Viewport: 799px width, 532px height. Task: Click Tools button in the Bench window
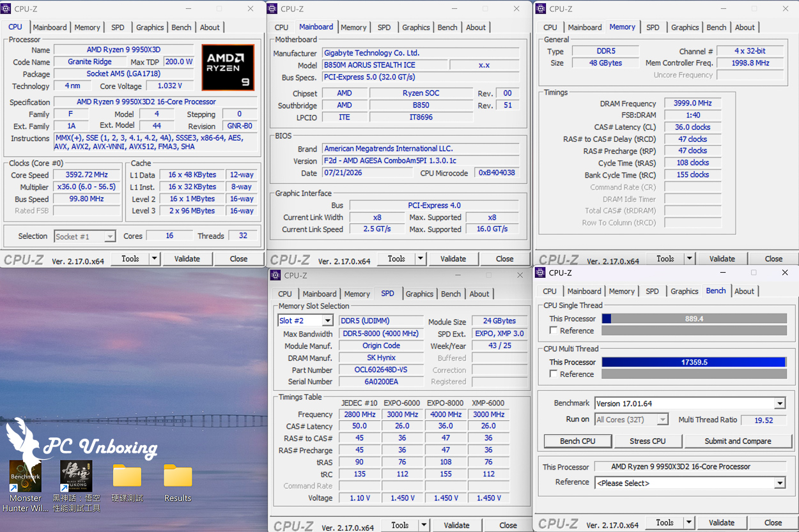(665, 522)
